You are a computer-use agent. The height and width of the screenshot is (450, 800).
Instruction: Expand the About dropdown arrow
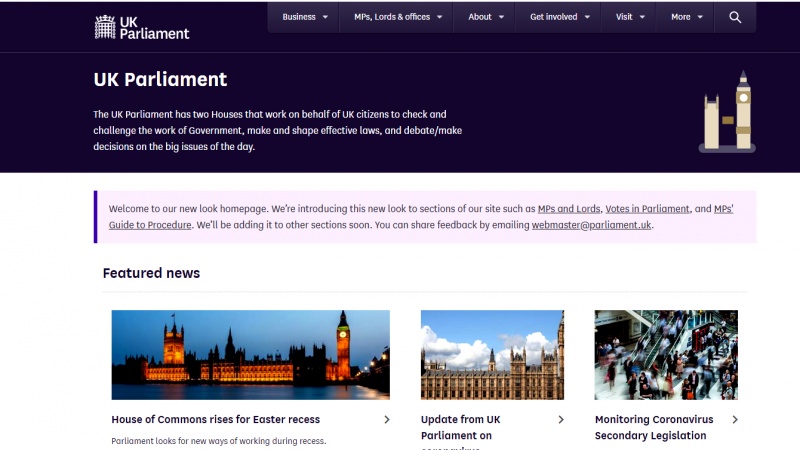(501, 17)
